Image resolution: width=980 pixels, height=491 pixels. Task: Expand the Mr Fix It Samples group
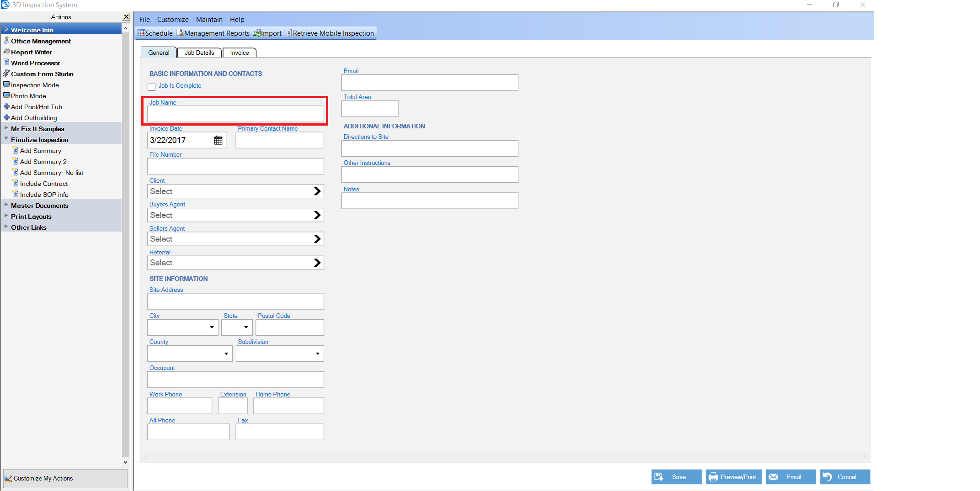tap(6, 128)
